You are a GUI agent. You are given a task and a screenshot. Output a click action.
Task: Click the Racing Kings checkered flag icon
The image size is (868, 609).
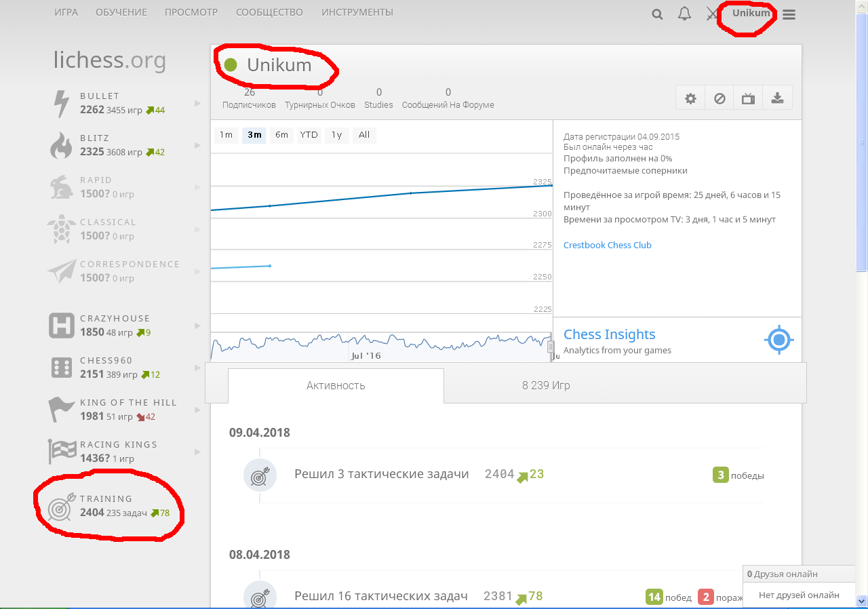coord(62,452)
